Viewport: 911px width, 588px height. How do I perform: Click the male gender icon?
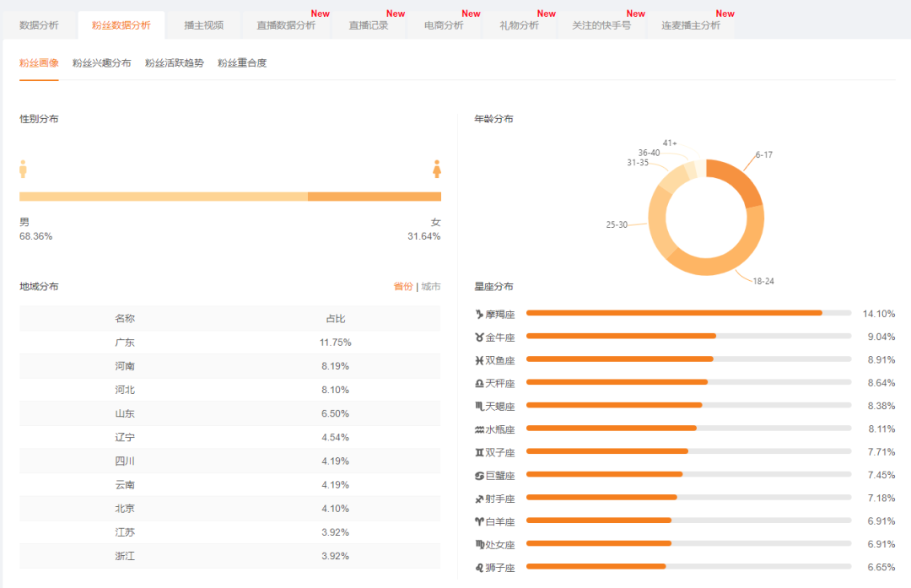coord(24,169)
